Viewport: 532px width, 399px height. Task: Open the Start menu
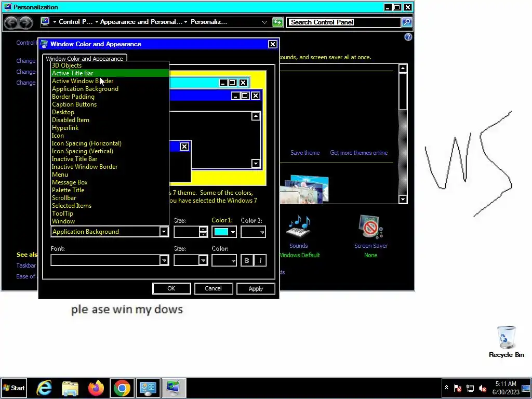click(x=14, y=388)
